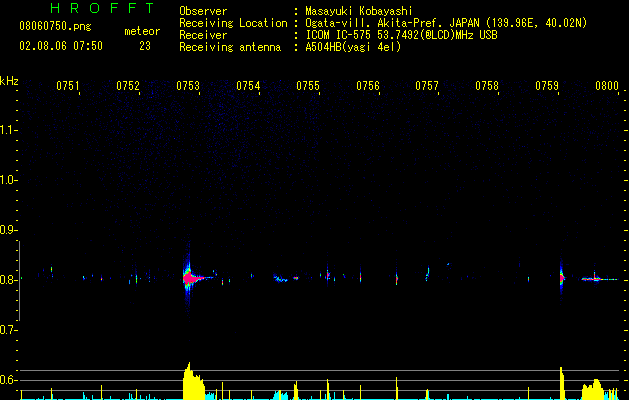Click the 0.9 kHz axis label

(x=7, y=230)
